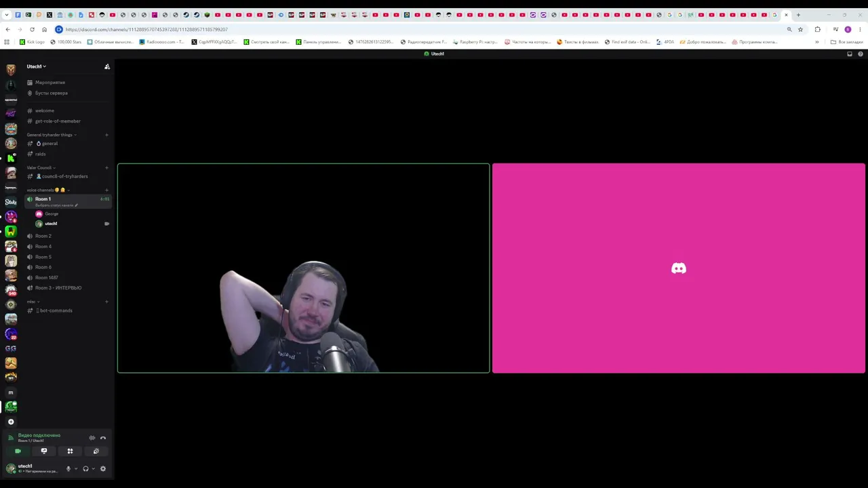This screenshot has width=868, height=488.
Task: Add a channel to Valar Council category
Action: click(106, 167)
